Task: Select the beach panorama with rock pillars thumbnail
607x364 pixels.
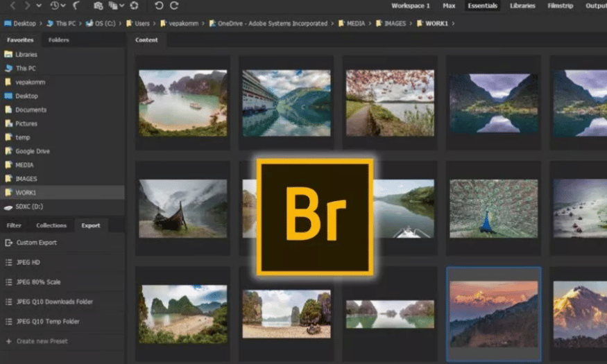Action: (x=287, y=314)
